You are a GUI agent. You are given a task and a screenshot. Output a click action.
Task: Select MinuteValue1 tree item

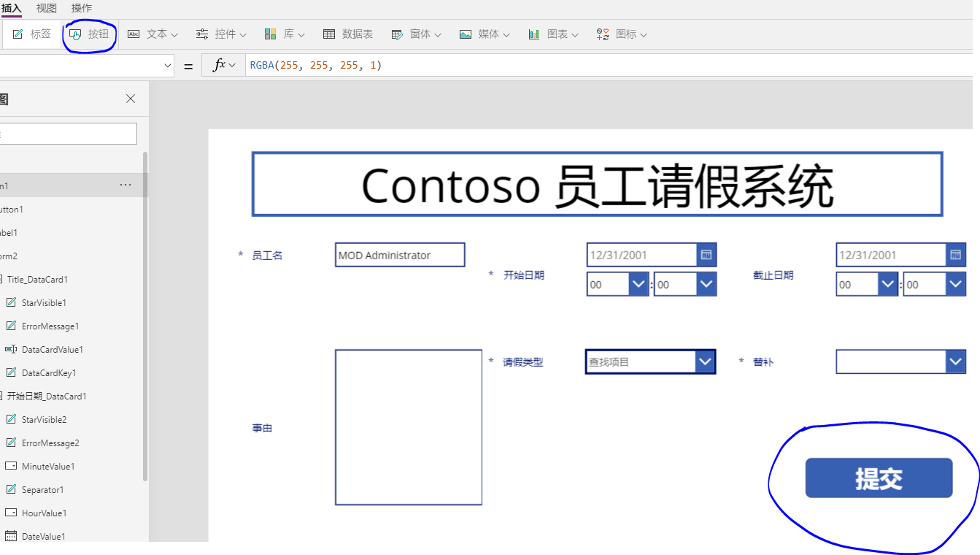(48, 467)
